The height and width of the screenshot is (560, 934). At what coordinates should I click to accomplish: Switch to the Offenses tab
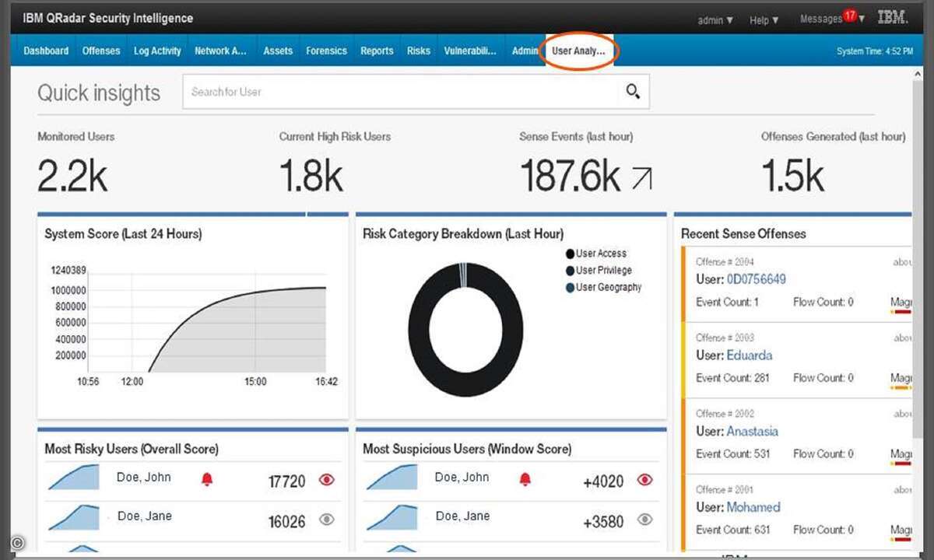coord(101,51)
